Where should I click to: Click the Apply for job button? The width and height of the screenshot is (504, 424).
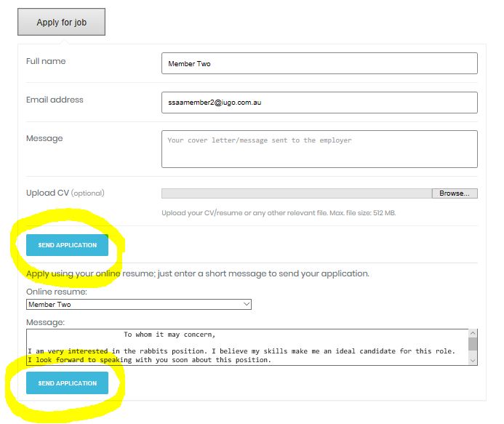(x=61, y=23)
